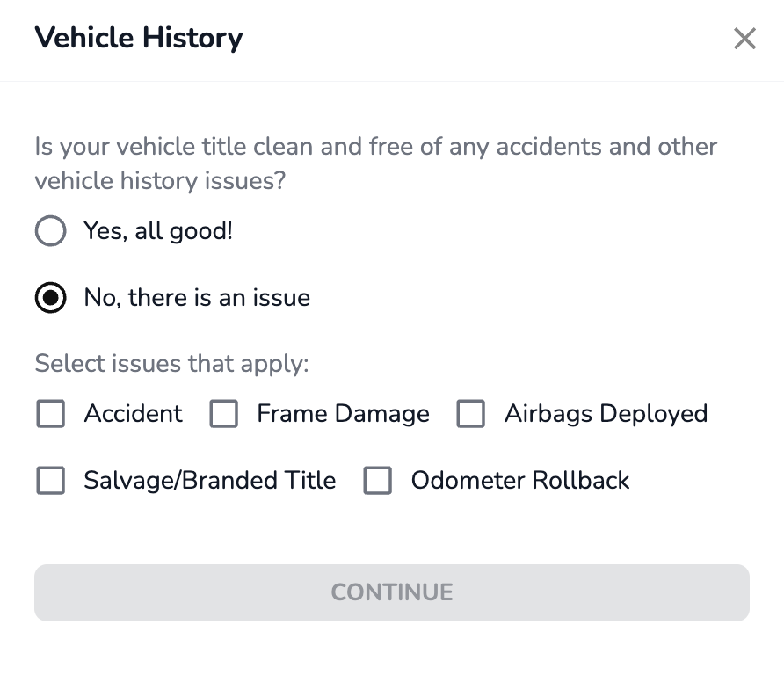Image resolution: width=784 pixels, height=675 pixels.
Task: Click the "Vehicle History" dialog heading
Action: tap(139, 39)
